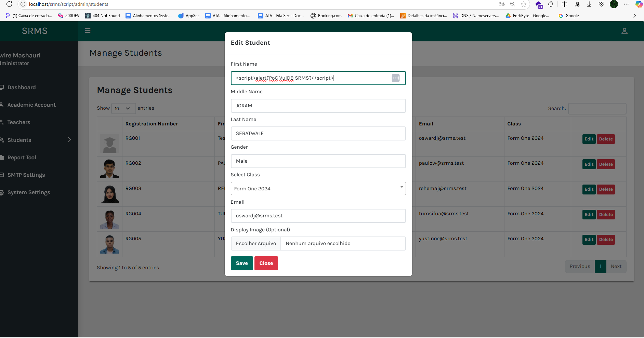Click the browser reload icon

pos(9,4)
